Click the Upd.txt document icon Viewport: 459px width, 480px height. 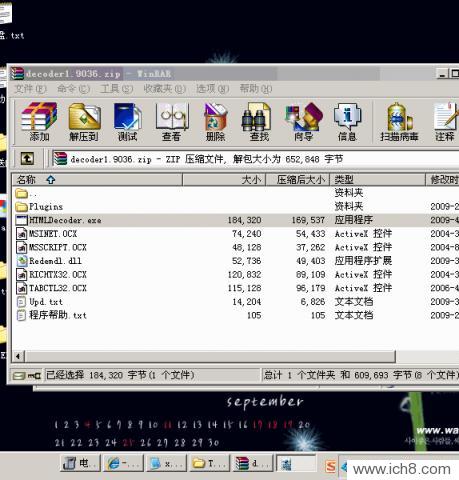(x=22, y=302)
